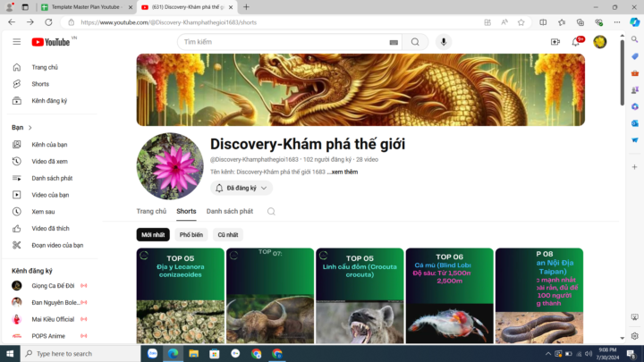This screenshot has width=644, height=362.
Task: Refresh the page
Action: [48, 22]
